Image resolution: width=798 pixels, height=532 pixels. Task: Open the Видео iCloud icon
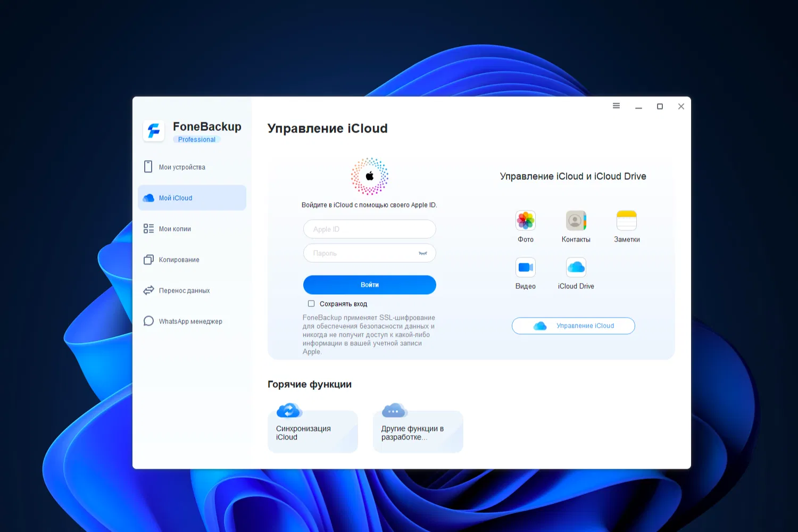click(526, 267)
